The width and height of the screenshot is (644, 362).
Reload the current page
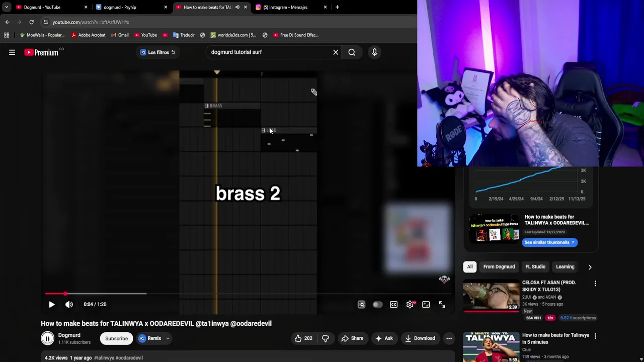click(31, 22)
